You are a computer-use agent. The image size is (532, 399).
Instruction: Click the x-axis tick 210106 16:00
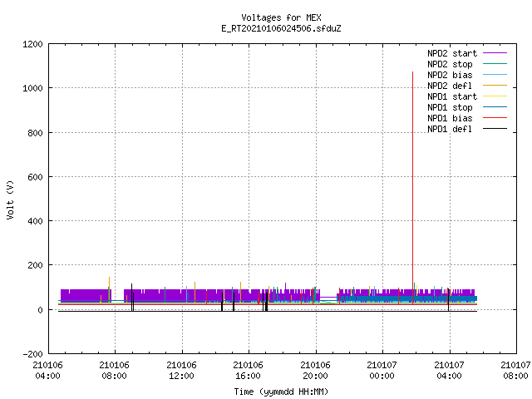coord(248,370)
